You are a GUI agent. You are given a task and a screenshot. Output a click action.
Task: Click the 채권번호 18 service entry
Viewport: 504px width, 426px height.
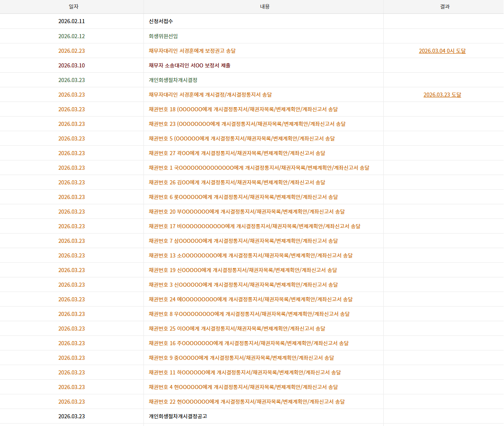[x=243, y=109]
